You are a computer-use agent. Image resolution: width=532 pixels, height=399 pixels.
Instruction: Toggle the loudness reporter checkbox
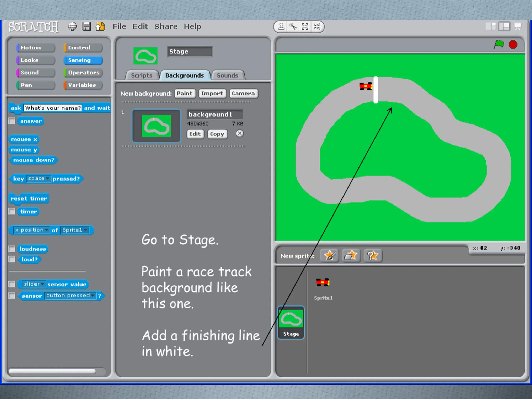click(12, 249)
